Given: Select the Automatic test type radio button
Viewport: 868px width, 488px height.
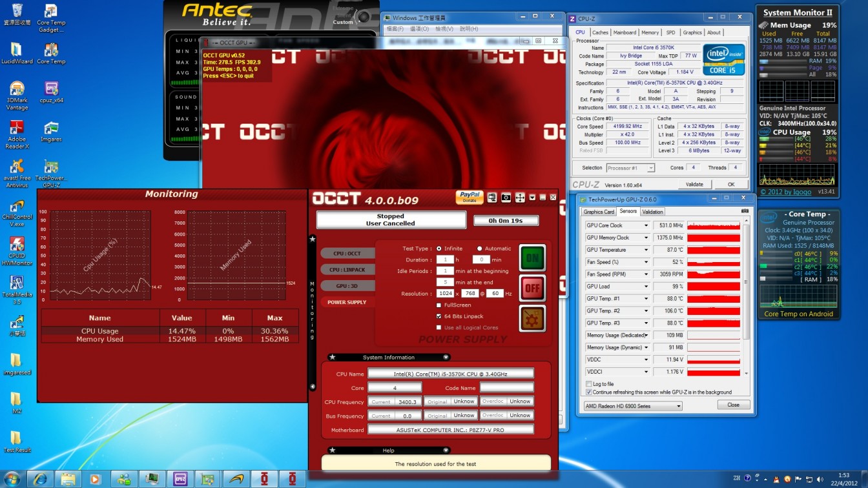Looking at the screenshot, I should coord(480,249).
